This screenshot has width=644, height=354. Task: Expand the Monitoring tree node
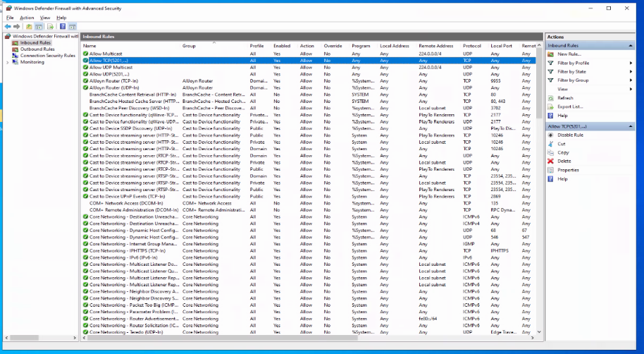click(x=7, y=62)
